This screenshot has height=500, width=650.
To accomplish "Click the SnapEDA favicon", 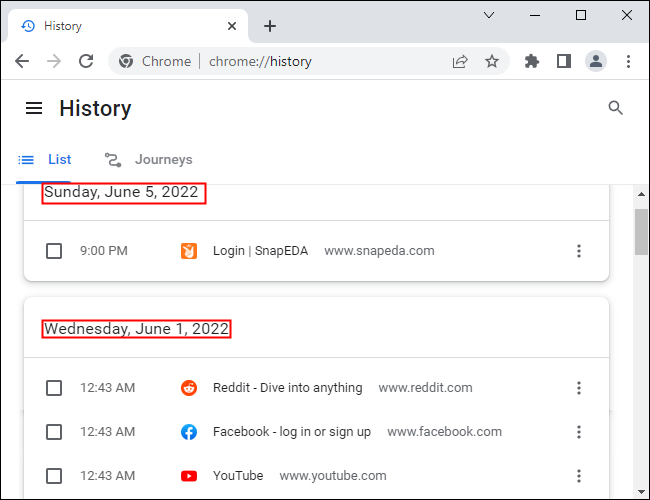I will (189, 251).
